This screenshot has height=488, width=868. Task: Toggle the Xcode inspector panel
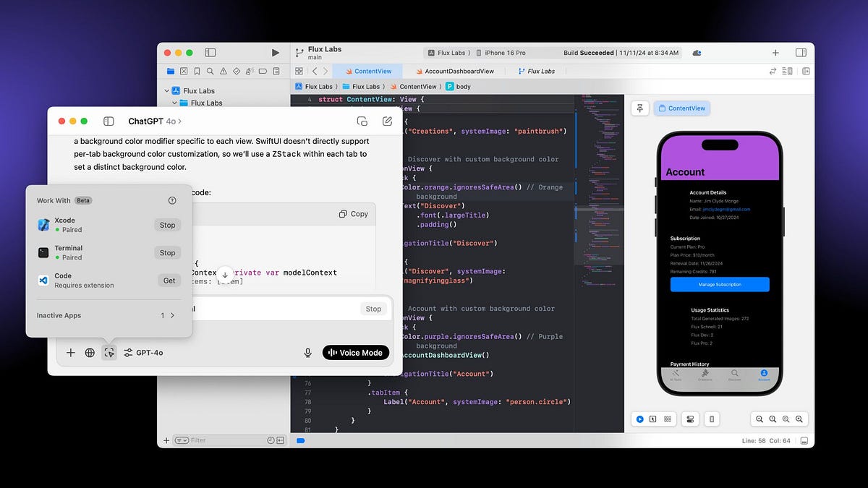[801, 52]
